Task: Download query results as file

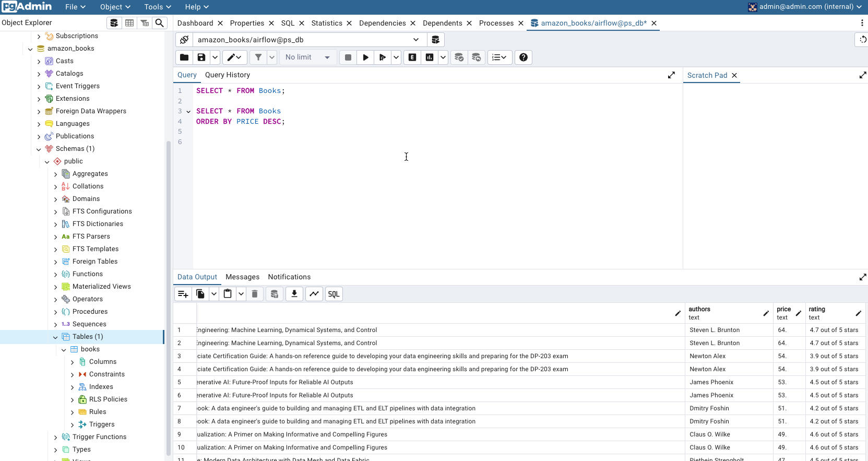Action: point(294,294)
